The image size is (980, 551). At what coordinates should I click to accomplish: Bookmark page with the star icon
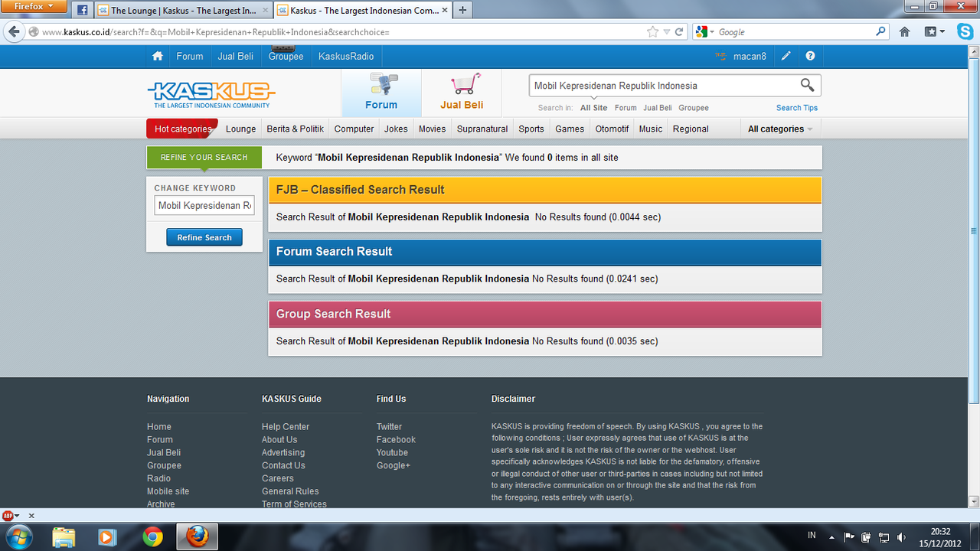pos(652,32)
